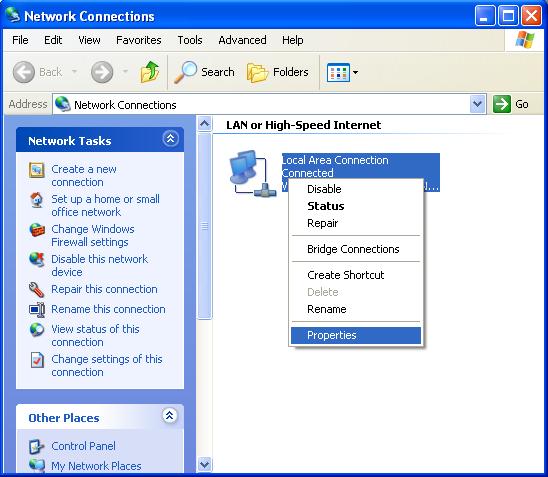Image resolution: width=548 pixels, height=477 pixels.
Task: Click Set up a home or small office network
Action: tap(105, 205)
